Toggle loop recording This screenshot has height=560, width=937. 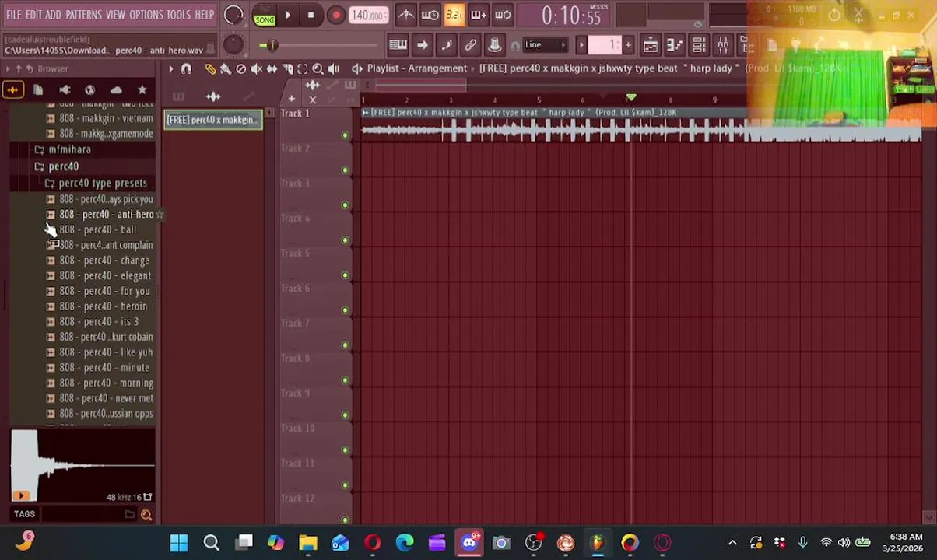click(503, 15)
